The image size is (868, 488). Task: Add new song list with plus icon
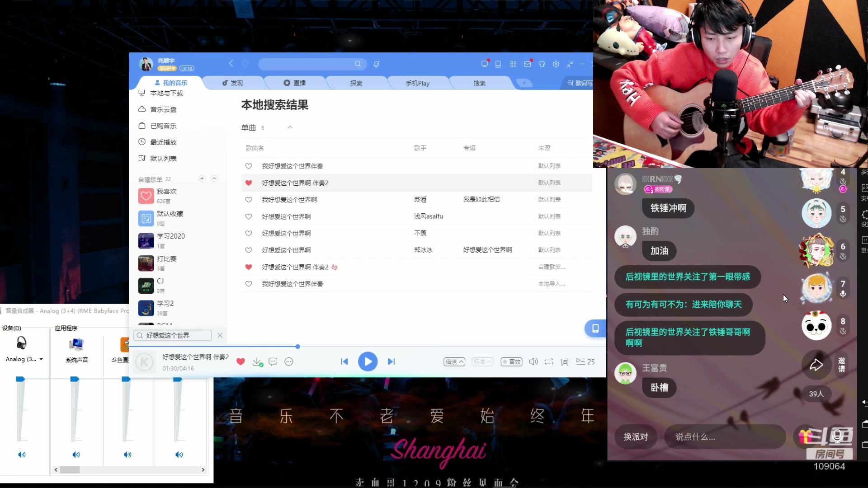click(x=202, y=178)
